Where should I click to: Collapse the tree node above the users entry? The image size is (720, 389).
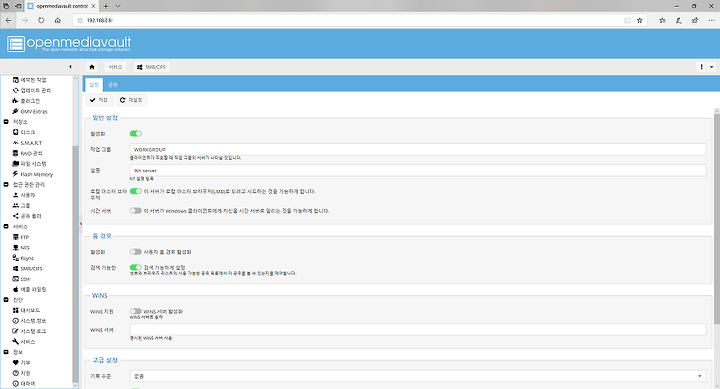pyautogui.click(x=6, y=185)
